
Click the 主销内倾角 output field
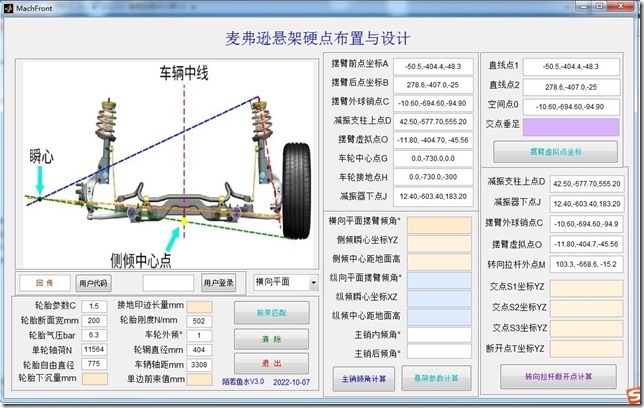[x=439, y=335]
